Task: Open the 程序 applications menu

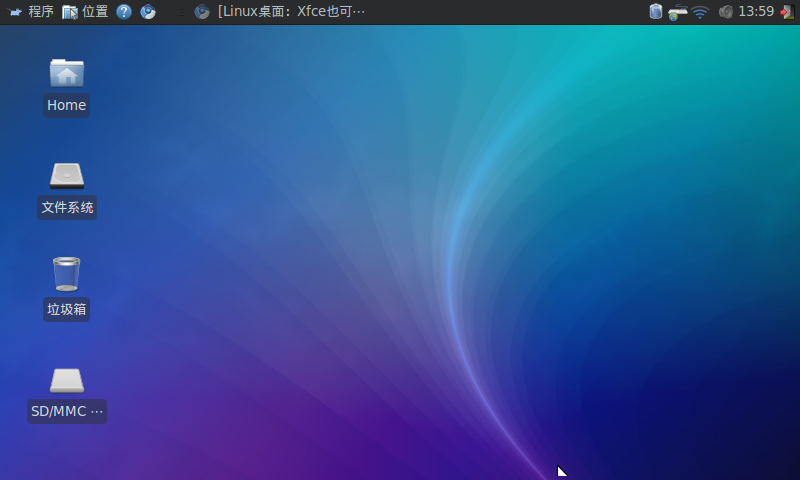Action: (31, 11)
